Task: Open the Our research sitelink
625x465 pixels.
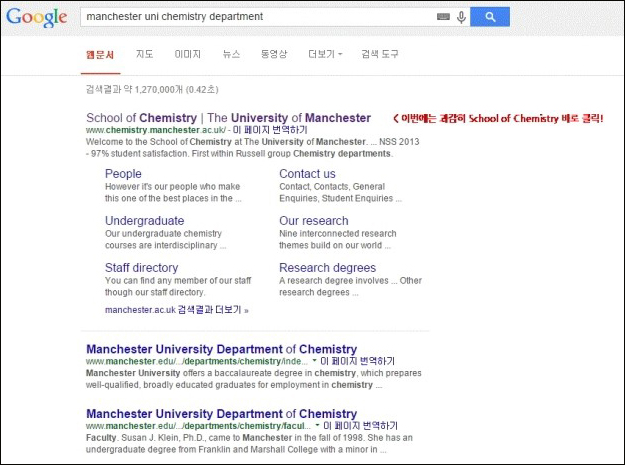Action: click(x=314, y=221)
